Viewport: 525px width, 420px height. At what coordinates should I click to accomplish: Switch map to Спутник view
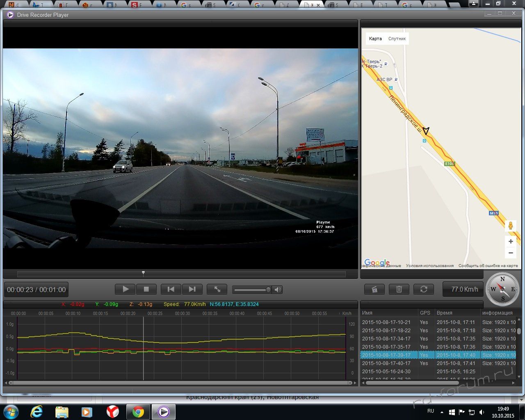397,39
